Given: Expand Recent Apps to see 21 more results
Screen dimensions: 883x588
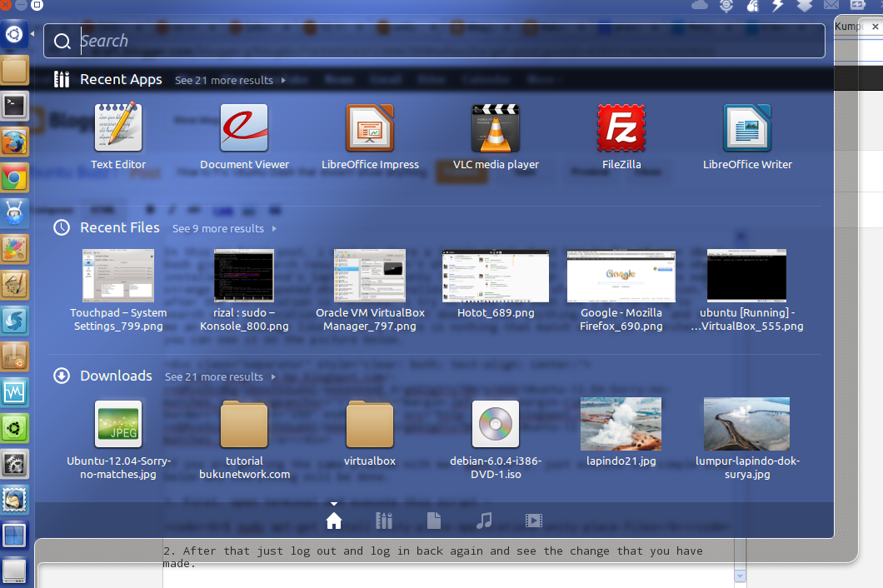Looking at the screenshot, I should pyautogui.click(x=223, y=80).
